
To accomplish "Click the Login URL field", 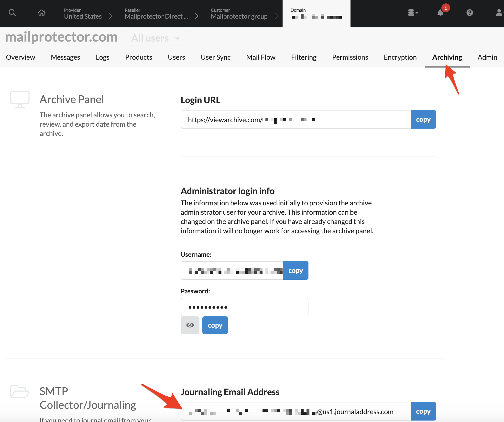I will [x=296, y=119].
